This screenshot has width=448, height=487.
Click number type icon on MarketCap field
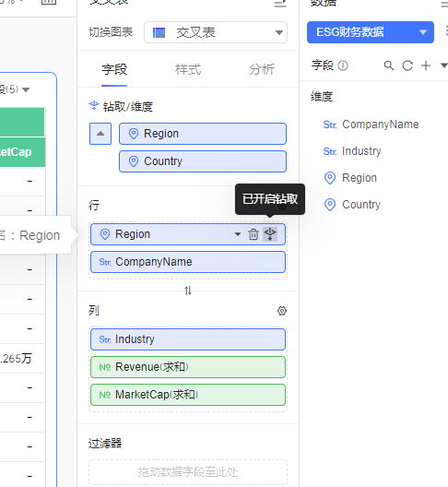(x=105, y=395)
